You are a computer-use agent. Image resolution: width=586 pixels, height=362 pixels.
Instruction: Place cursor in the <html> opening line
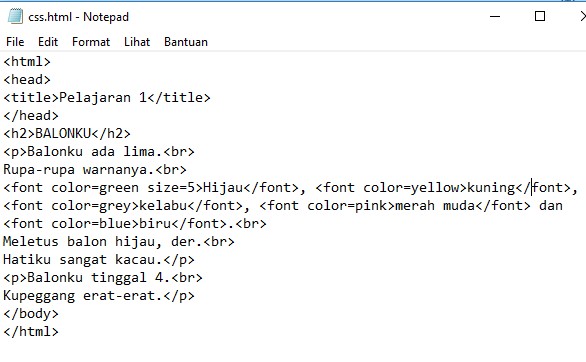coord(27,62)
